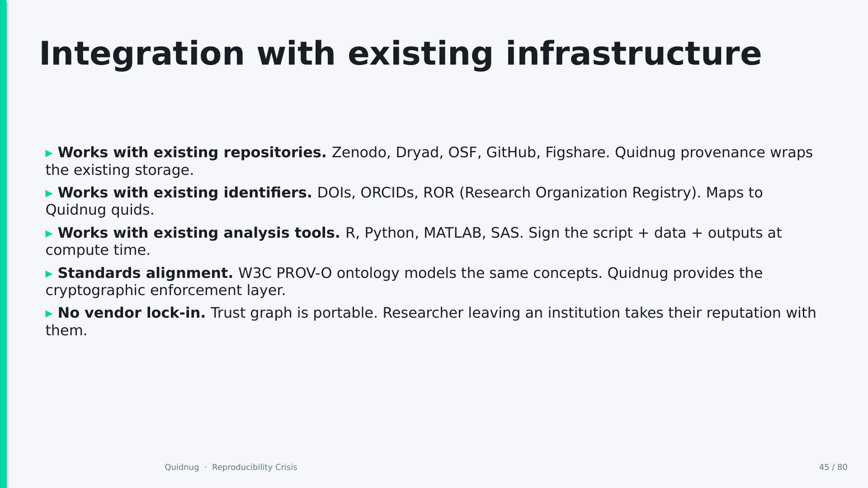Click the green accent bar on left edge
Image resolution: width=868 pixels, height=488 pixels.
3,244
